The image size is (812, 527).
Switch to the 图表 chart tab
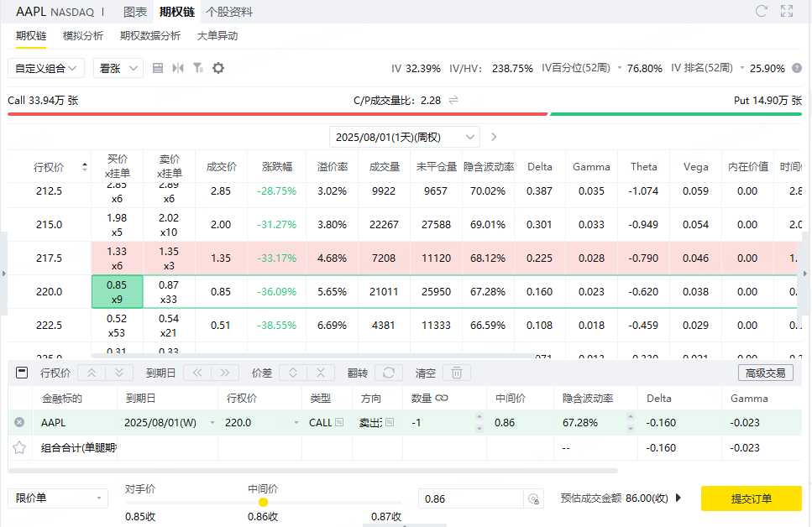[136, 12]
